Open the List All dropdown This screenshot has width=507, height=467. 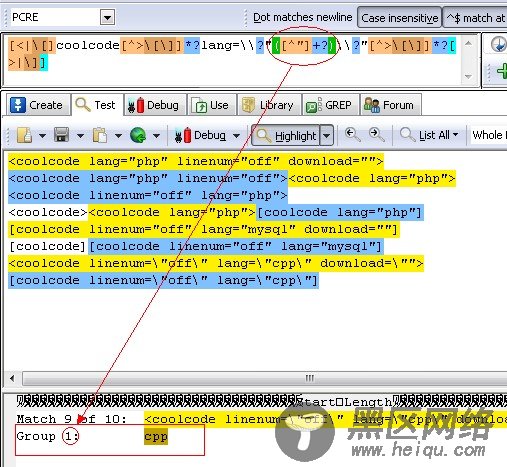pyautogui.click(x=429, y=135)
